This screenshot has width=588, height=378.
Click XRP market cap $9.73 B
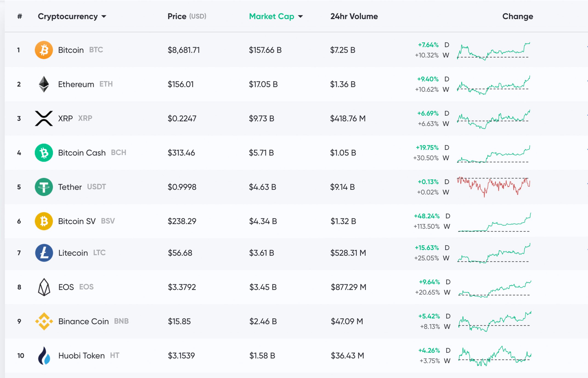pos(261,118)
